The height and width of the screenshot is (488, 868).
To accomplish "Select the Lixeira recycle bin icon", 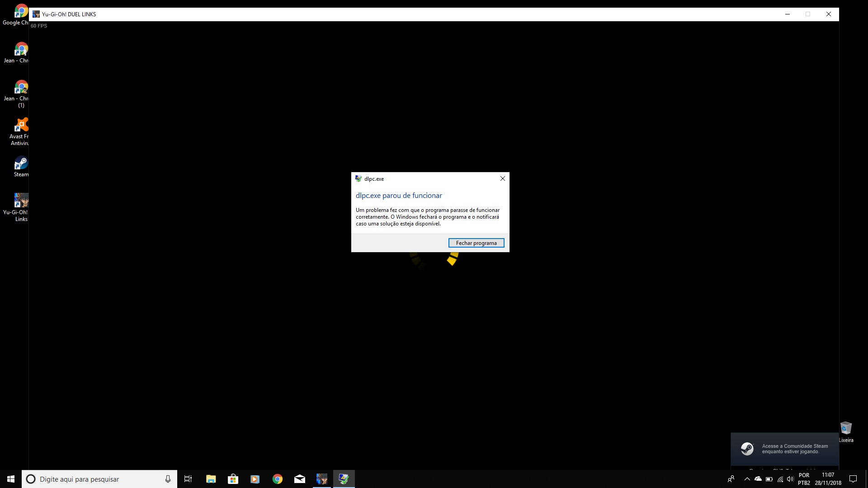I will (846, 432).
